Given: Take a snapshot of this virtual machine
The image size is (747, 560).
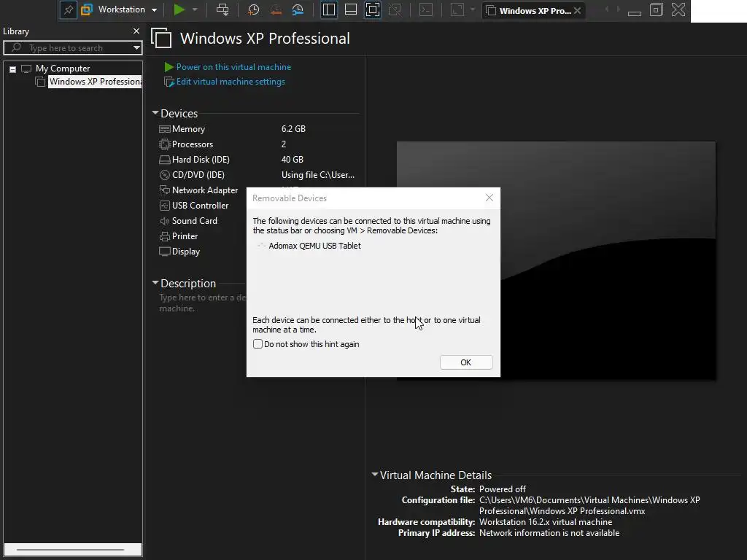Looking at the screenshot, I should point(253,9).
